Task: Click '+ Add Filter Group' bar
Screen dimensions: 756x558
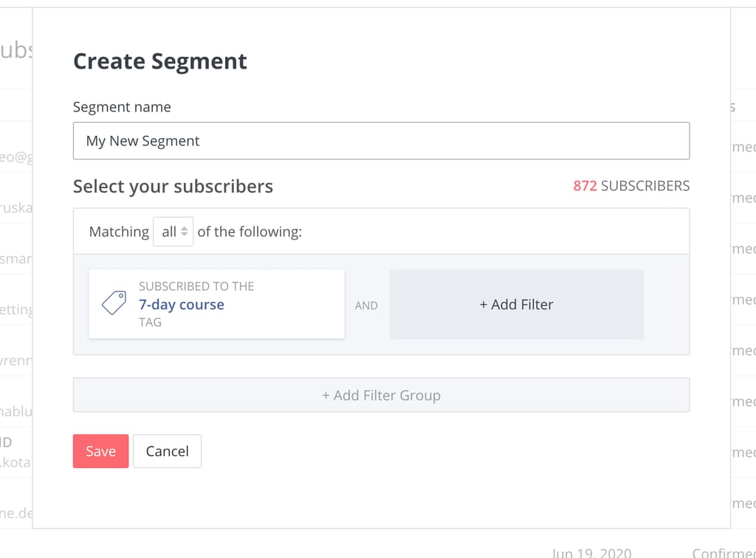Action: (x=382, y=395)
